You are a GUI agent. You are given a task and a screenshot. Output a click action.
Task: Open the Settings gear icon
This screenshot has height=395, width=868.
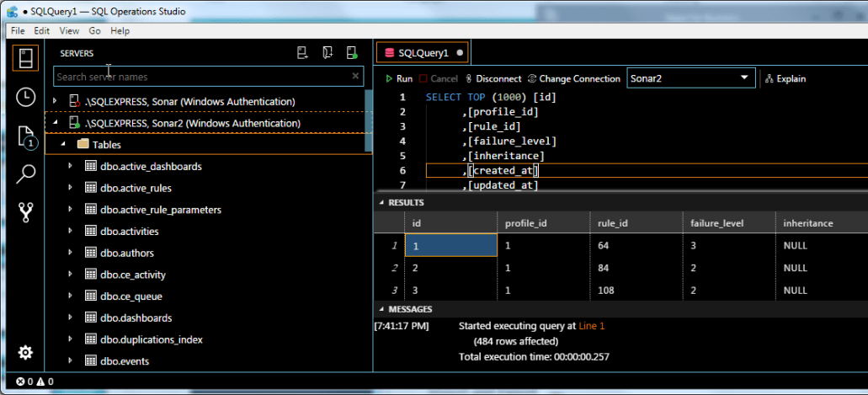(x=25, y=352)
